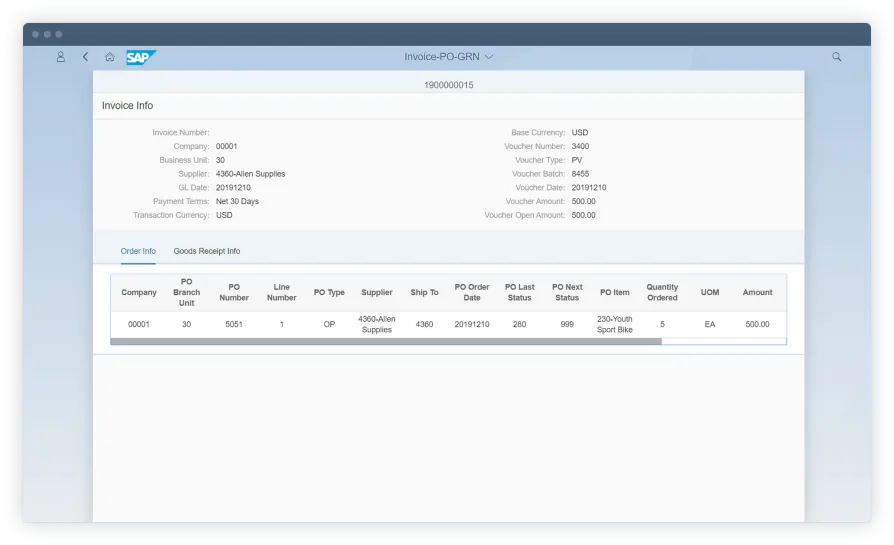Click the Company column header
This screenshot has width=894, height=545.
click(139, 292)
